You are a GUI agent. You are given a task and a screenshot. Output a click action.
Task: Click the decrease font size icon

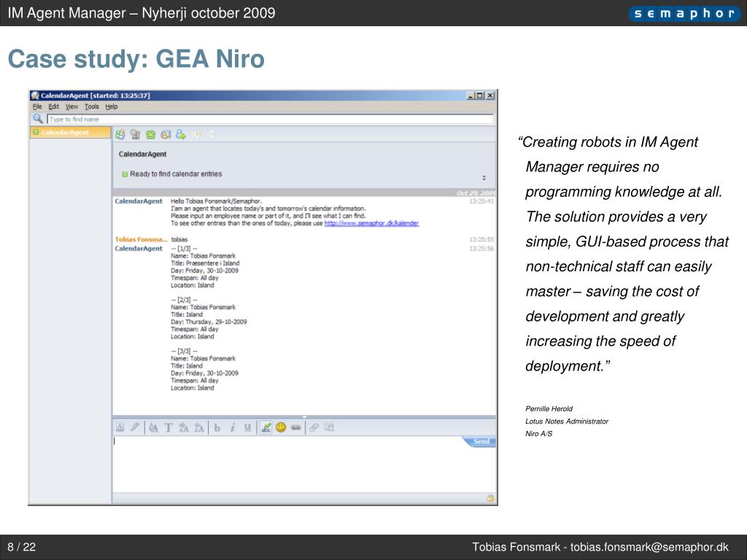tap(198, 427)
